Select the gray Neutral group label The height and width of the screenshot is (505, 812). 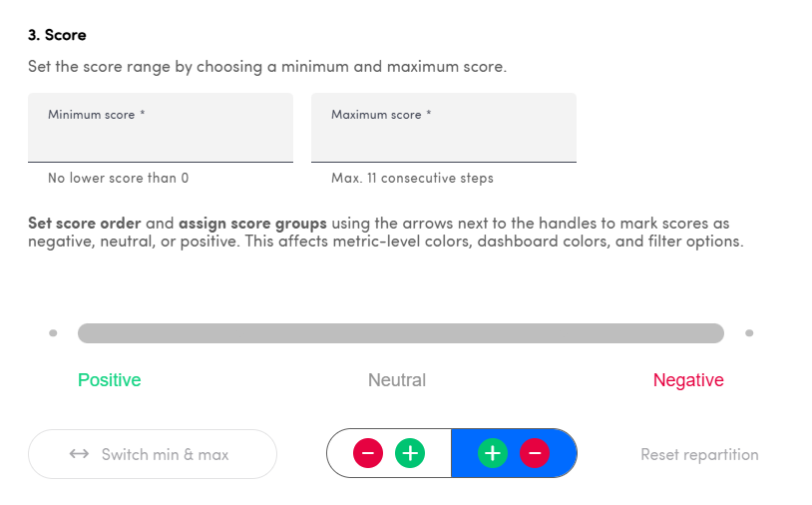[x=397, y=380]
